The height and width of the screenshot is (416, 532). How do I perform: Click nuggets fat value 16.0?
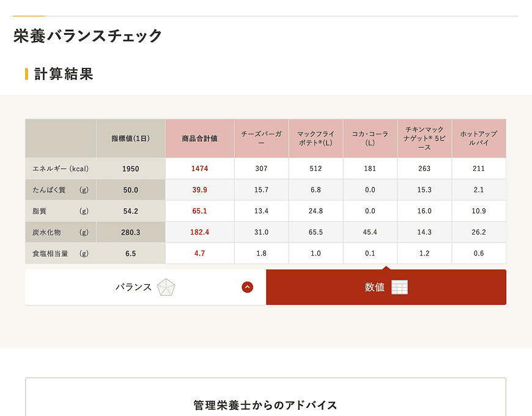pos(424,211)
